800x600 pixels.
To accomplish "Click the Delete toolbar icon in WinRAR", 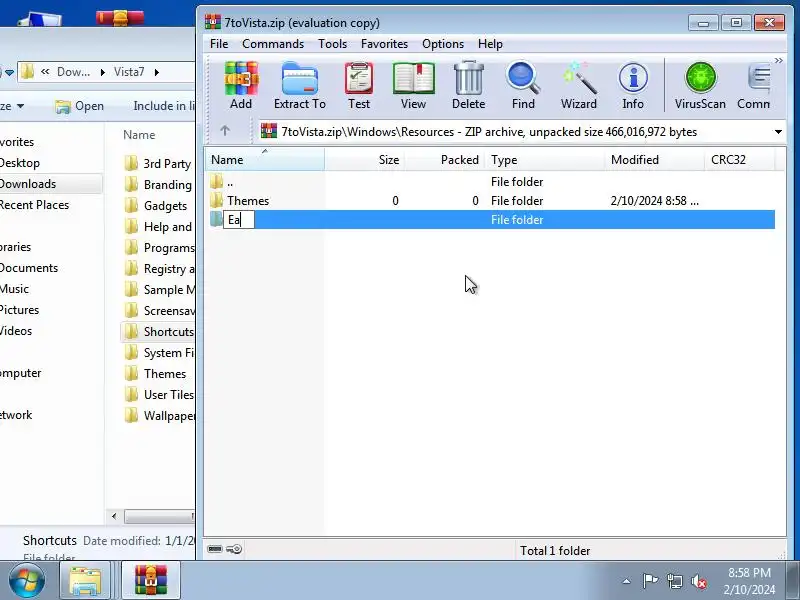I will 468,86.
